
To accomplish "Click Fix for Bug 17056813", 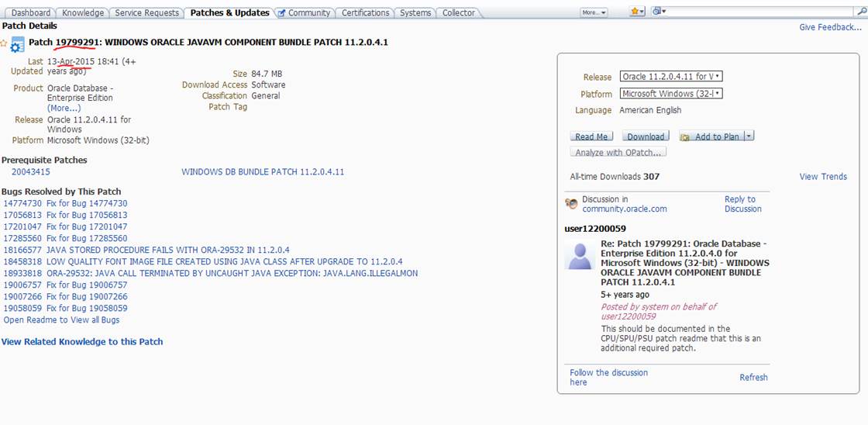I will (x=87, y=215).
